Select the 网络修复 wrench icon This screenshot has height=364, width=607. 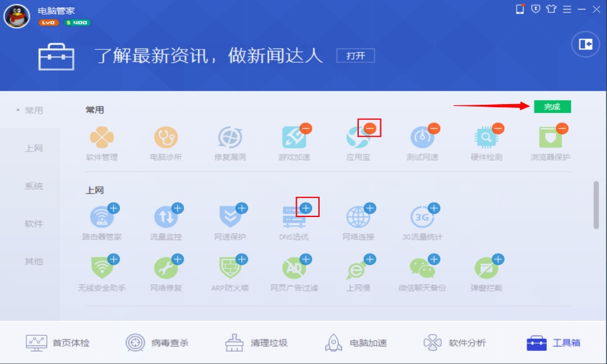tap(165, 268)
